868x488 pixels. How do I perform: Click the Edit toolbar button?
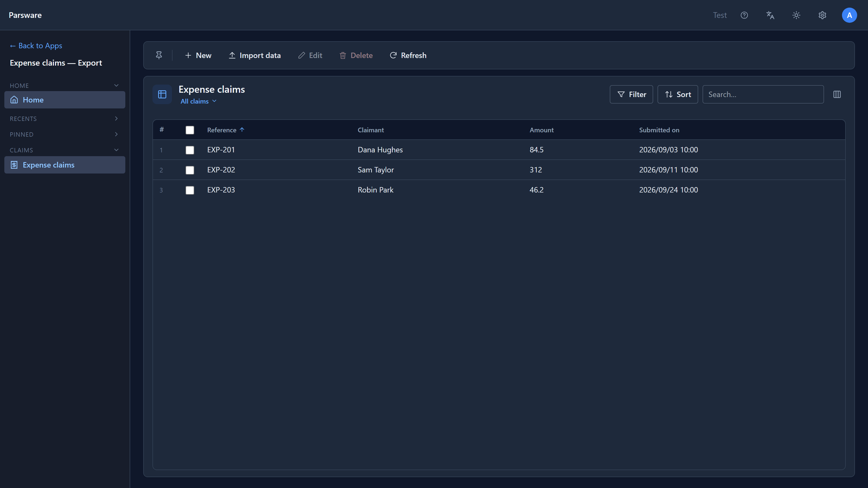(x=310, y=55)
